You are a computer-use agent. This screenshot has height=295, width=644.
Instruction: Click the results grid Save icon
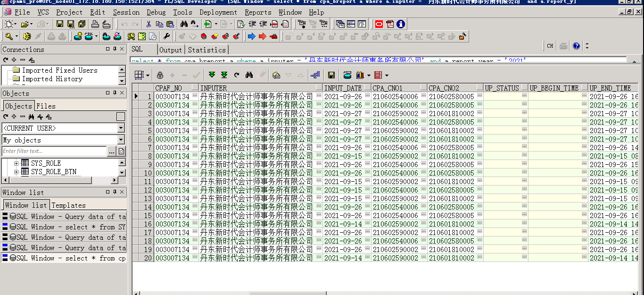(331, 75)
